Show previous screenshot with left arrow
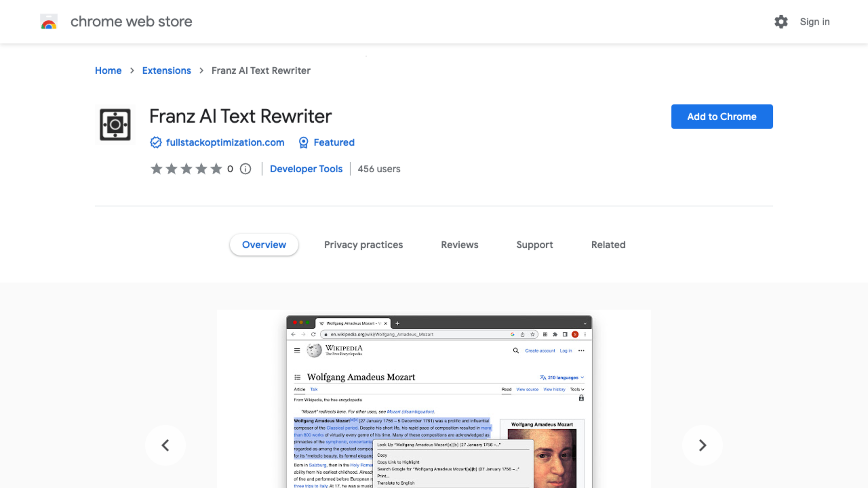 (x=165, y=445)
